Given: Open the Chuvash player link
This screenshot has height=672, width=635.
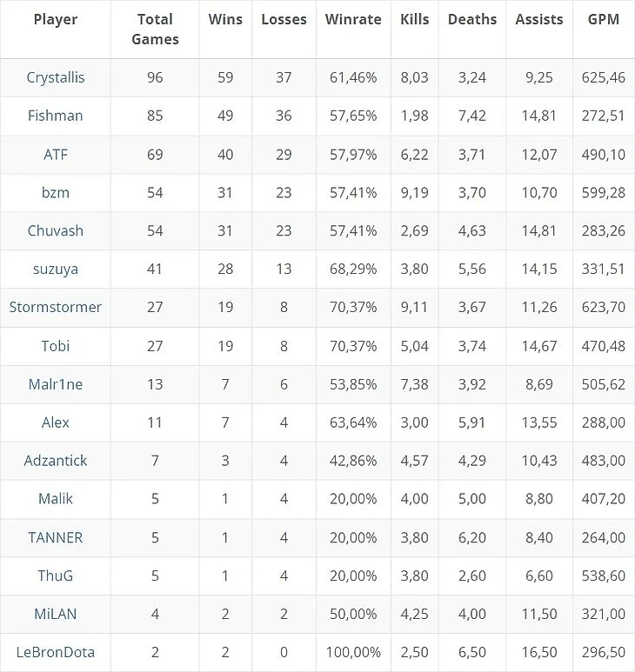Looking at the screenshot, I should [56, 230].
